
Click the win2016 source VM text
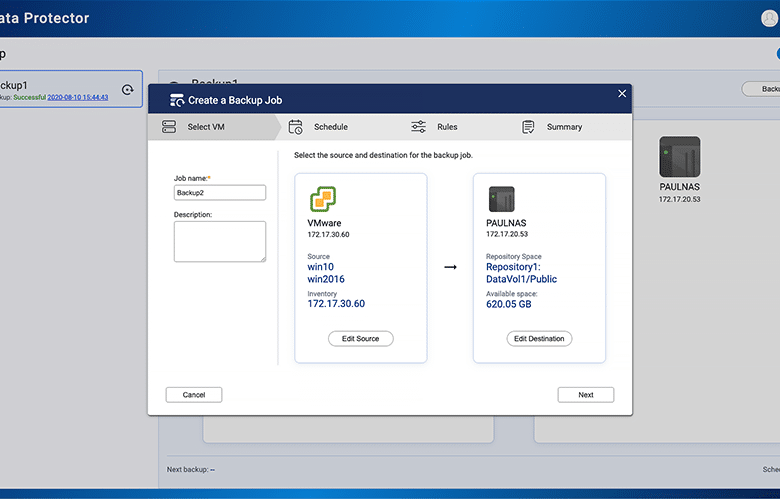326,279
